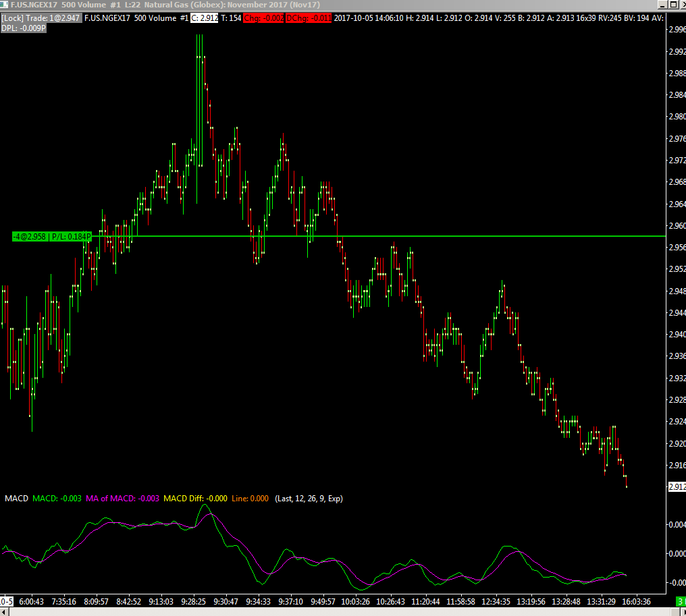Click the 6:00:43 time axis label
The image size is (686, 616).
32,602
